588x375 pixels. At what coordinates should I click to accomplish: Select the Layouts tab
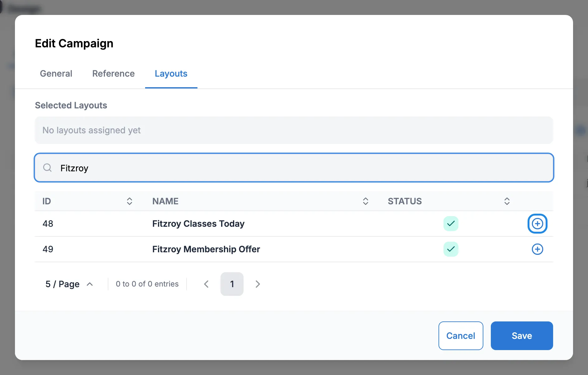point(171,74)
